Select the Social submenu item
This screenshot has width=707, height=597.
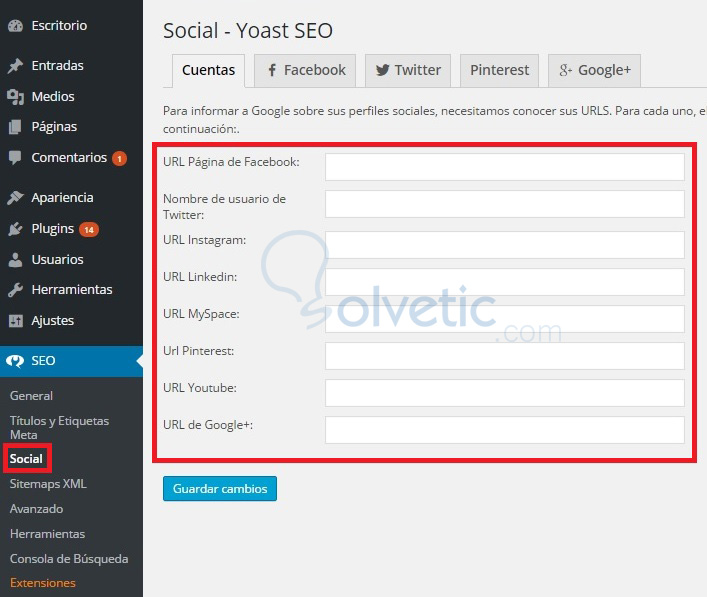pos(26,459)
